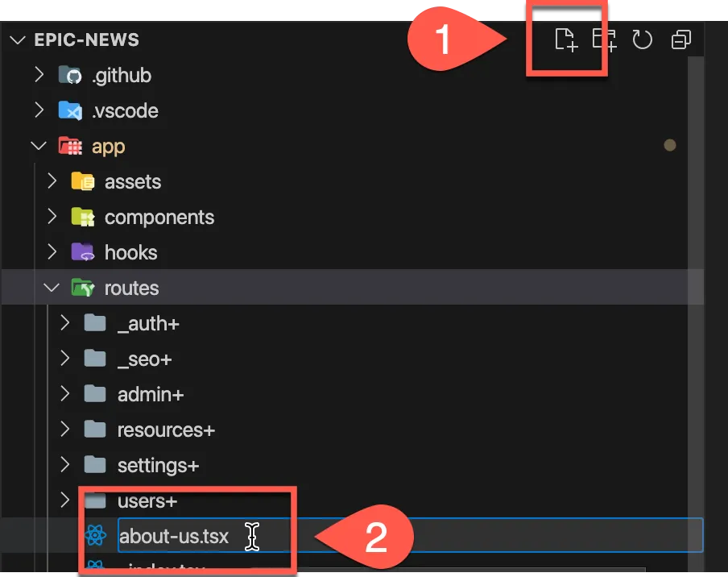Expand the _seo+ folder chevron

tap(65, 358)
